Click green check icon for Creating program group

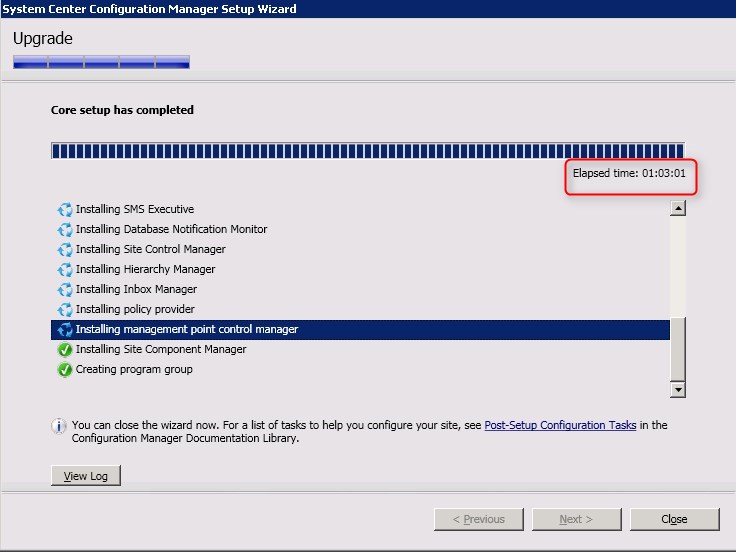click(x=65, y=370)
